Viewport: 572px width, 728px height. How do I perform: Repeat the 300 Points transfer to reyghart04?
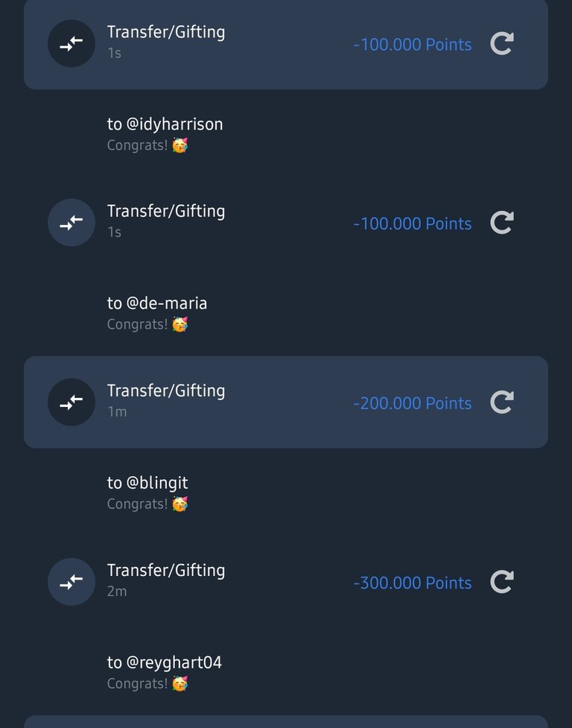(502, 582)
